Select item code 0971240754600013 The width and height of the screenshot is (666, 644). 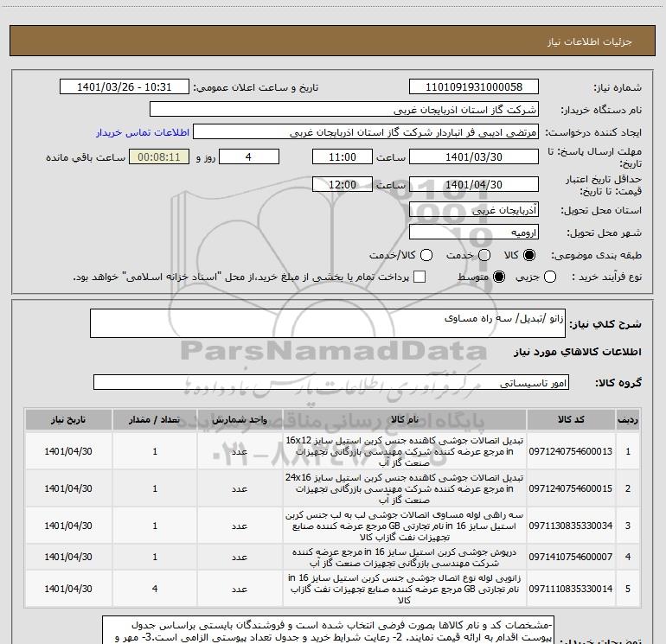(x=571, y=451)
